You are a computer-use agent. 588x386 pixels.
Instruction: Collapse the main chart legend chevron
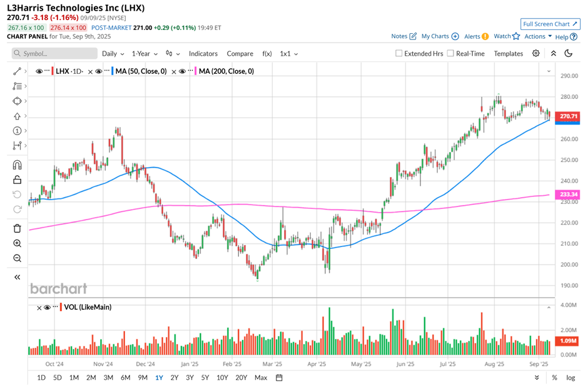(x=549, y=71)
